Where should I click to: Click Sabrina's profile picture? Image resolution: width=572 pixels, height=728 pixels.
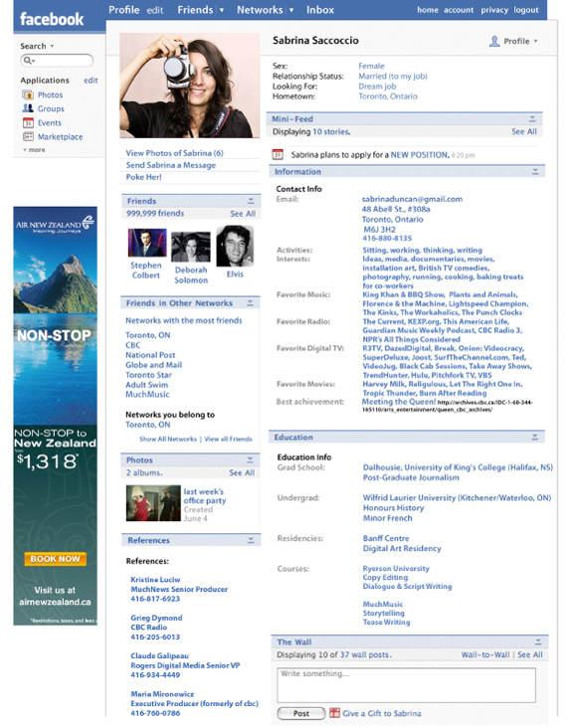click(190, 86)
